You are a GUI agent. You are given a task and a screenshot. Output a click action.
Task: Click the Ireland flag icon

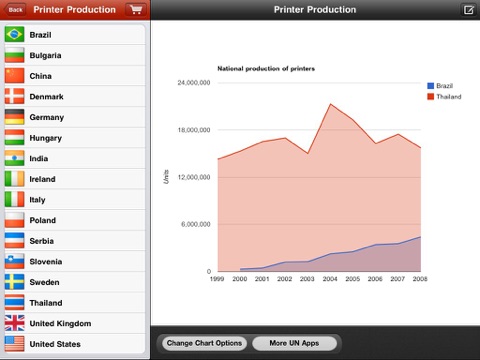(14, 179)
